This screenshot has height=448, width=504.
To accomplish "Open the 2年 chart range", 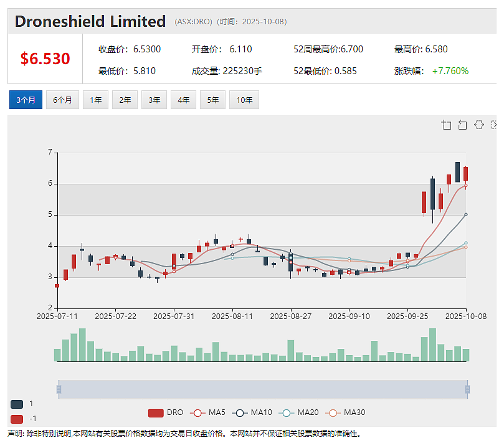I will click(125, 100).
